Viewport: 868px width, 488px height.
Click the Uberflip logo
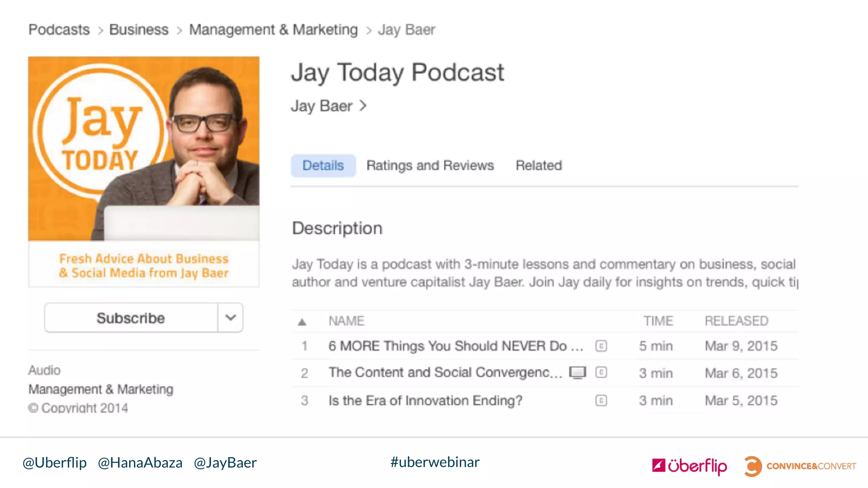[690, 466]
